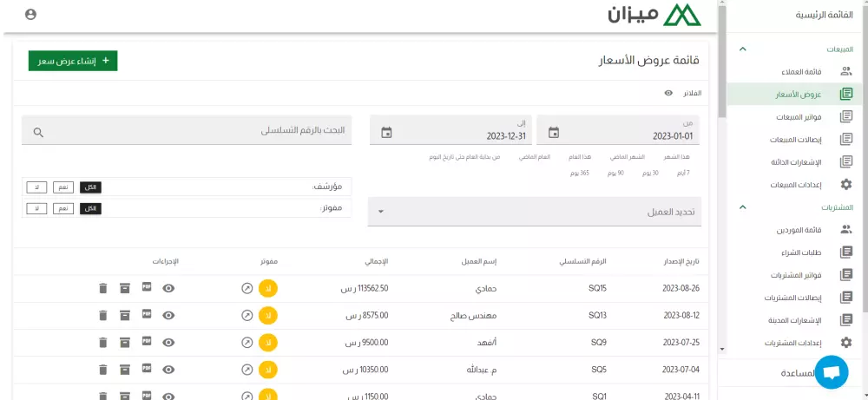Open 'فواتير المبيعات' in sidebar

point(795,117)
